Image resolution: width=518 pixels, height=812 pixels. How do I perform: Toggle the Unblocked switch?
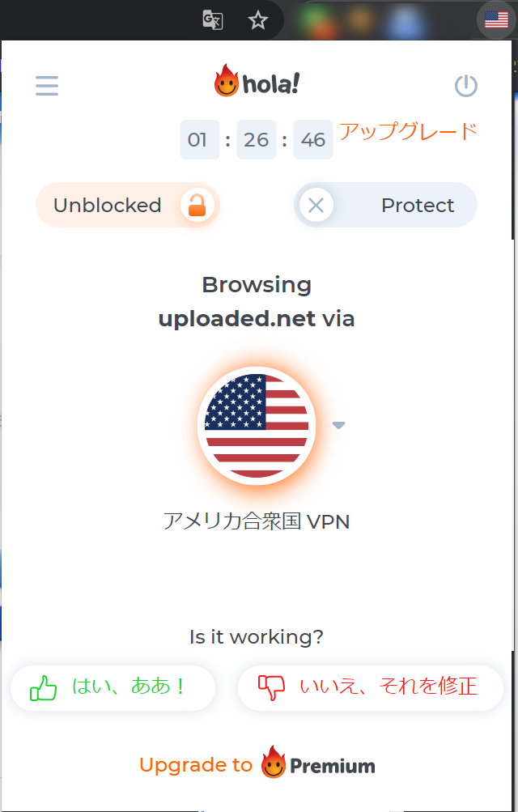pyautogui.click(x=128, y=205)
